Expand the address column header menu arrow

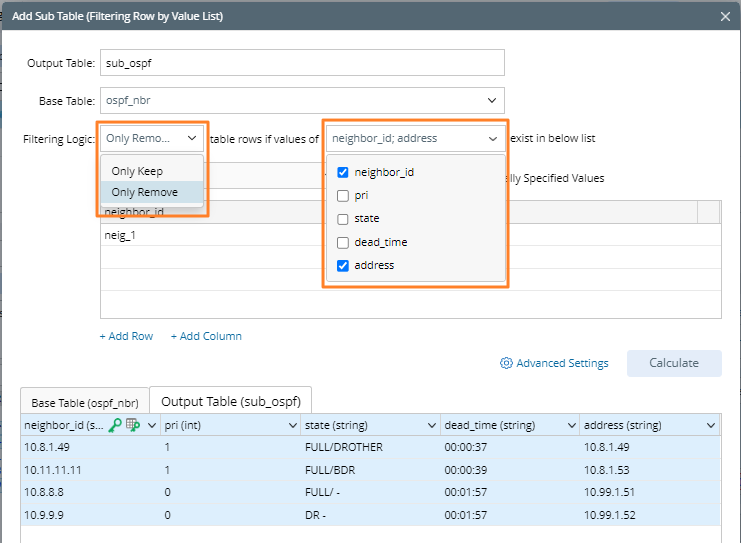coord(710,426)
